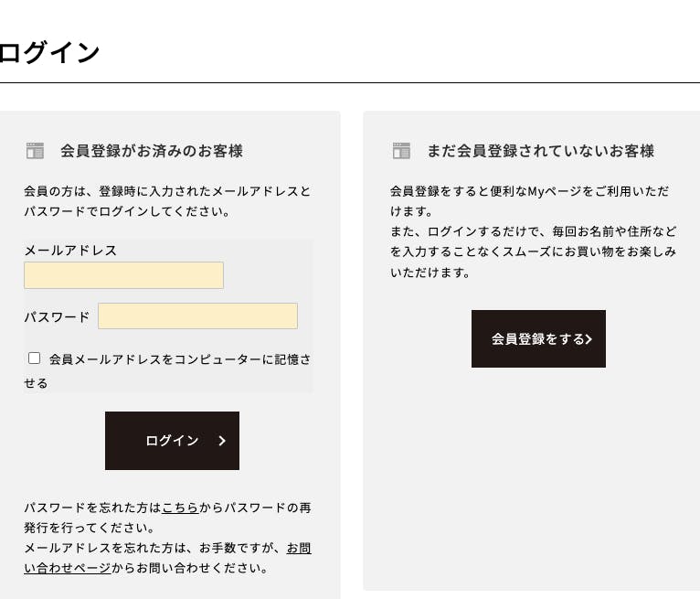700x599 pixels.
Task: Click the chevron arrow on 会員登録をする button
Action: (589, 339)
